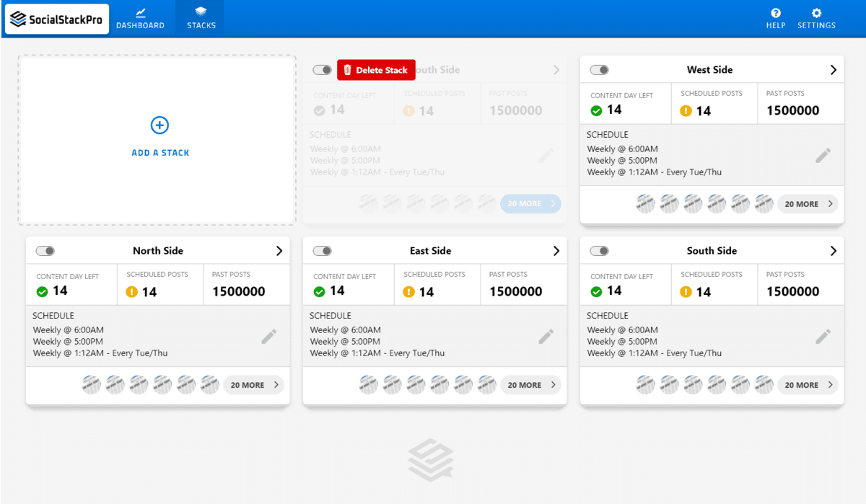866x504 pixels.
Task: Toggle the West Side stack switch
Action: (x=599, y=70)
